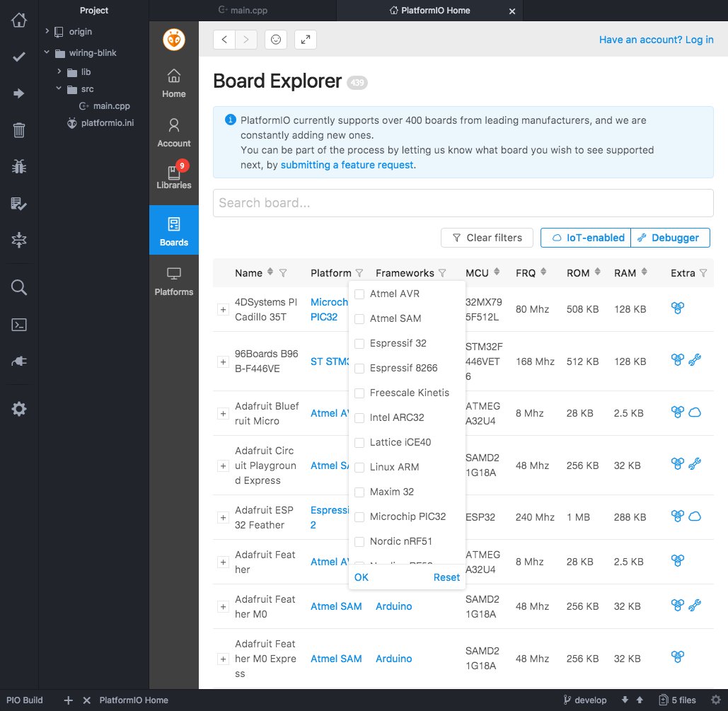The image size is (728, 711).
Task: Go back with the left arrow button
Action: tap(224, 40)
